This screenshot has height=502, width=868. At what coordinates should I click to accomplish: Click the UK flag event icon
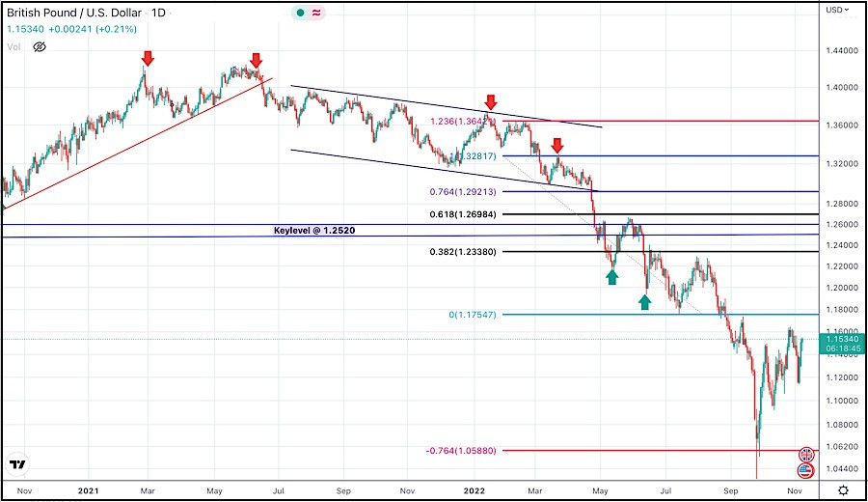coord(806,455)
